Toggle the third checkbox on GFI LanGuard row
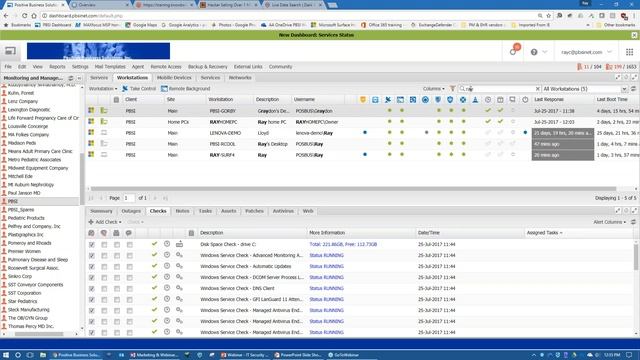 117,300
